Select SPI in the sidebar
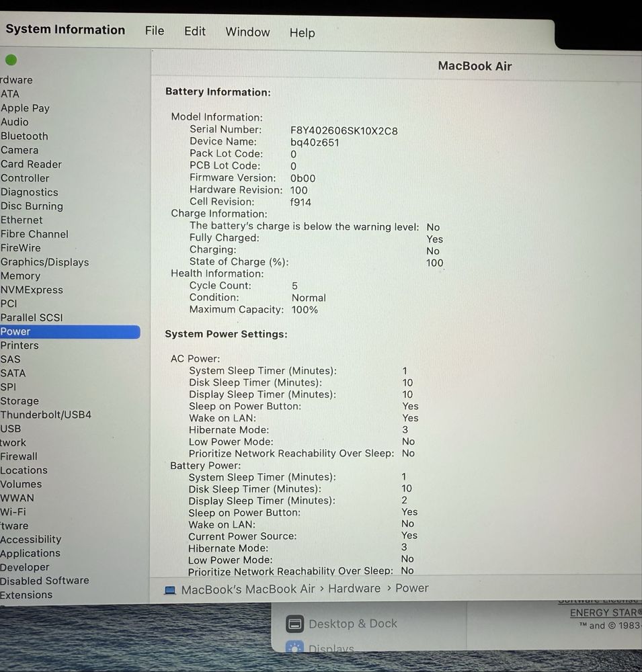The width and height of the screenshot is (642, 672). [8, 387]
